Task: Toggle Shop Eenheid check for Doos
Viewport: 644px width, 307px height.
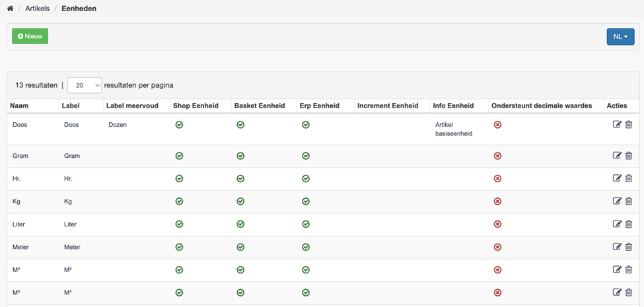Action: click(179, 125)
